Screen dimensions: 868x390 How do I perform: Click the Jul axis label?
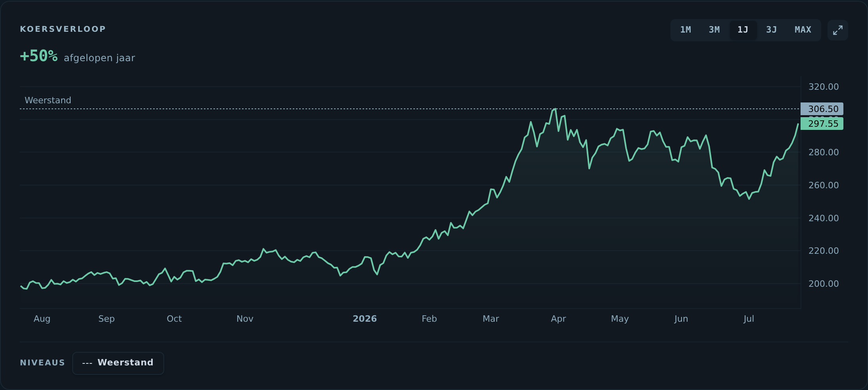click(x=749, y=319)
